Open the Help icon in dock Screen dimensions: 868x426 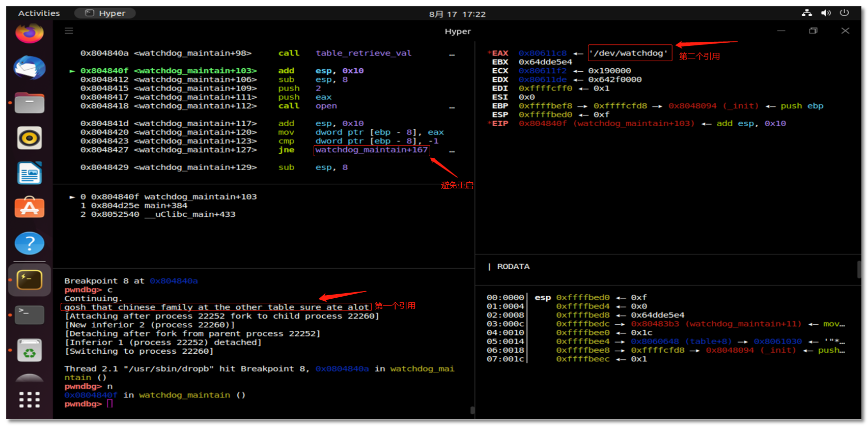(x=30, y=243)
